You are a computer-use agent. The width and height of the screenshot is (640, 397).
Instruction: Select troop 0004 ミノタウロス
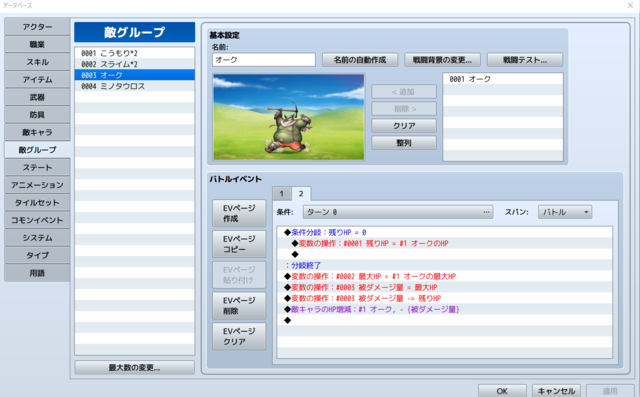[135, 86]
